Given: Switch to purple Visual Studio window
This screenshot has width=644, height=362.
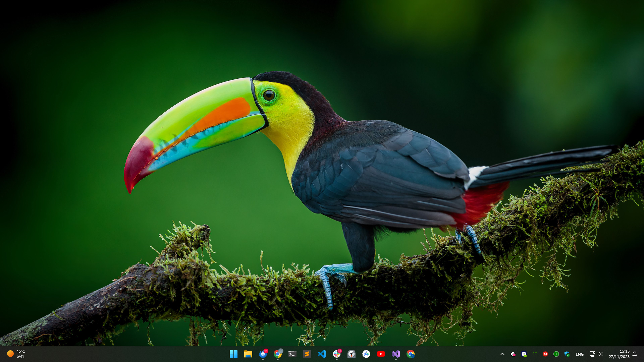Looking at the screenshot, I should point(396,354).
